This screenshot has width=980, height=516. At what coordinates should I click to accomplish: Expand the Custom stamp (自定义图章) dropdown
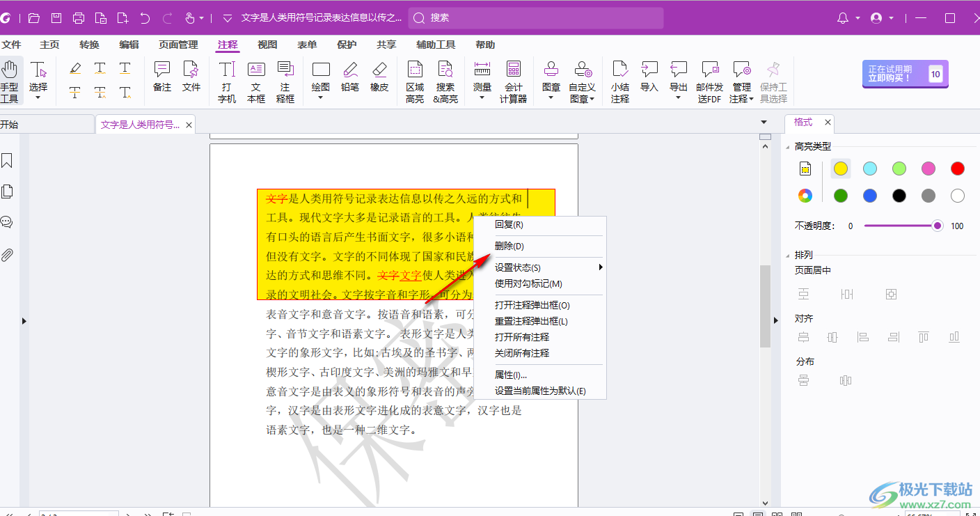point(592,100)
